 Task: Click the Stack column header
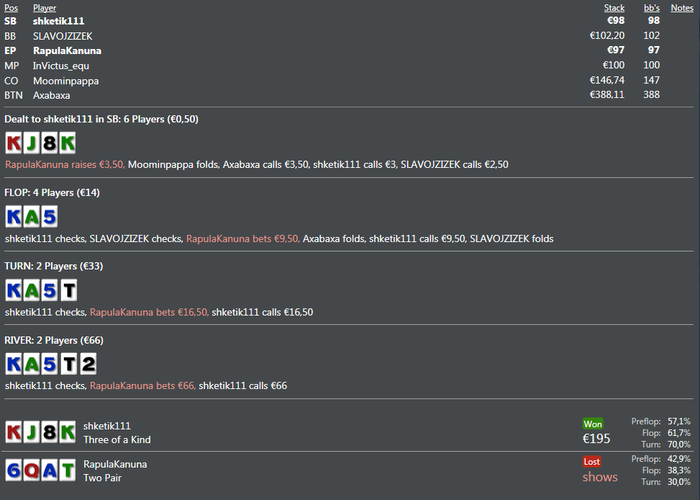click(x=614, y=8)
